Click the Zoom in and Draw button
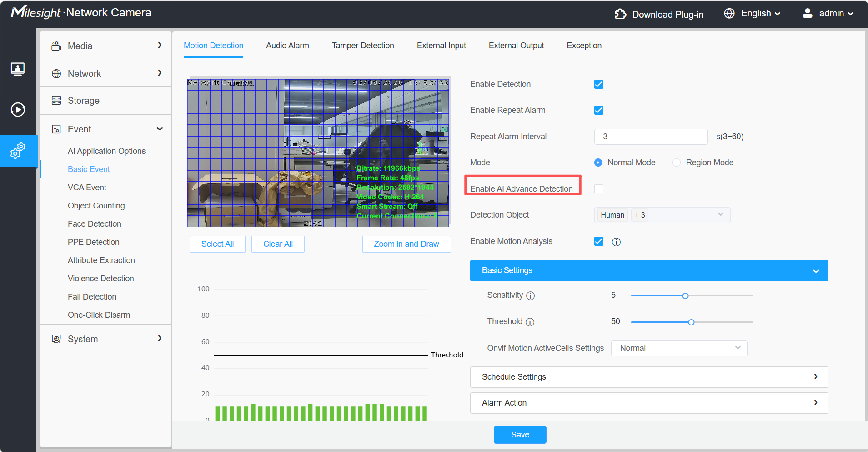This screenshot has width=868, height=452. pyautogui.click(x=406, y=244)
